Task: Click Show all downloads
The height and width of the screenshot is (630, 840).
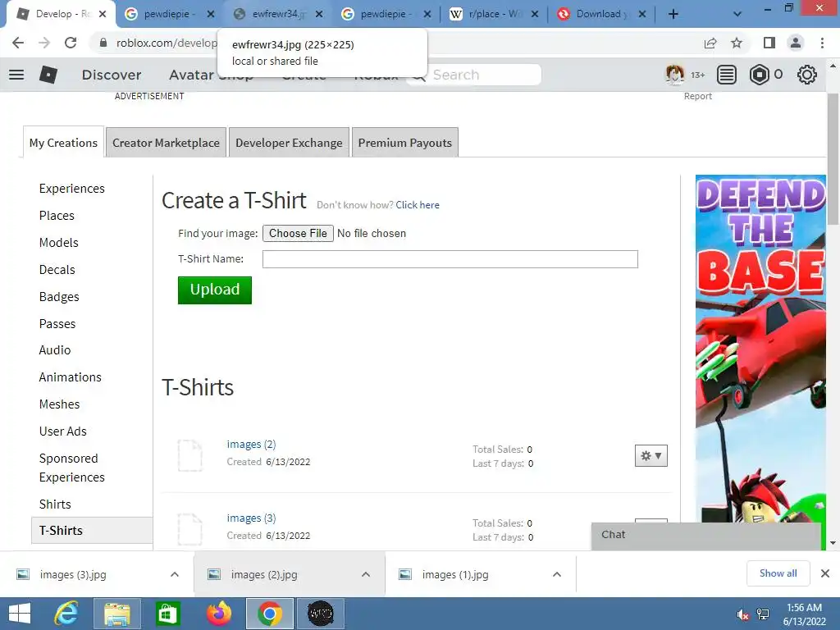Action: [x=778, y=573]
